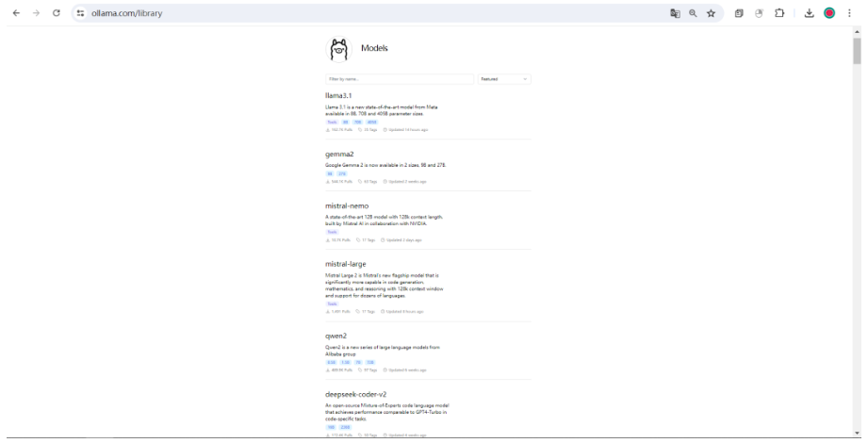Click the mouse-shaped extension icon

click(x=759, y=13)
